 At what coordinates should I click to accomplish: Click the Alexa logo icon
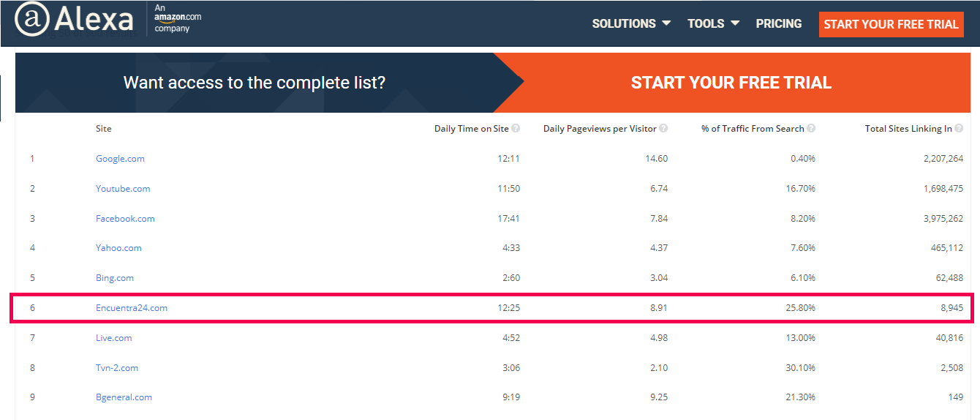(x=75, y=19)
